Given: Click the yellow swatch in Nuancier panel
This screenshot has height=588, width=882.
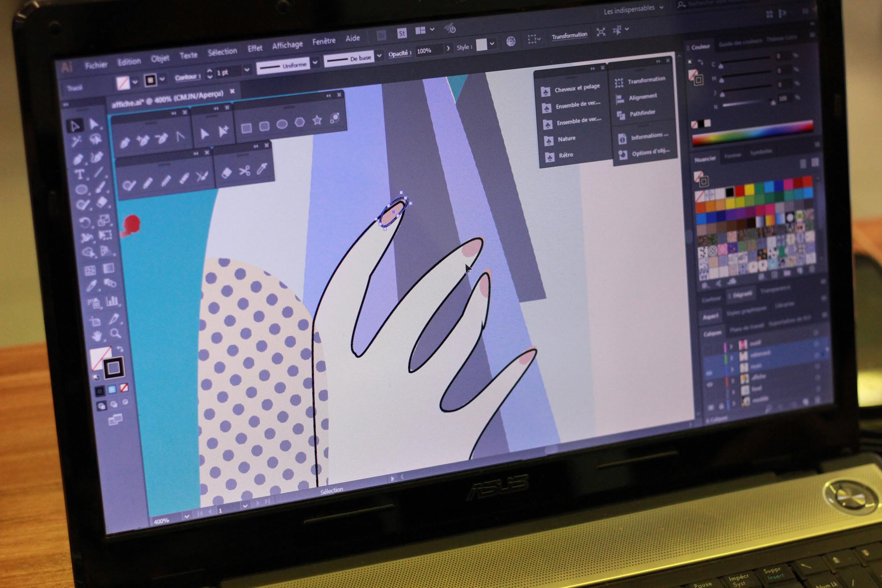Looking at the screenshot, I should [749, 189].
